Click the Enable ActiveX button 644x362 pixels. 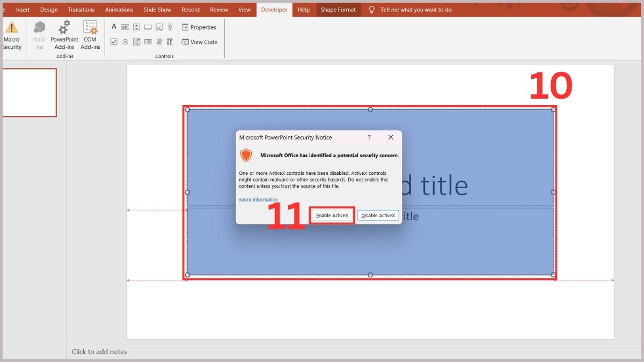pos(332,215)
